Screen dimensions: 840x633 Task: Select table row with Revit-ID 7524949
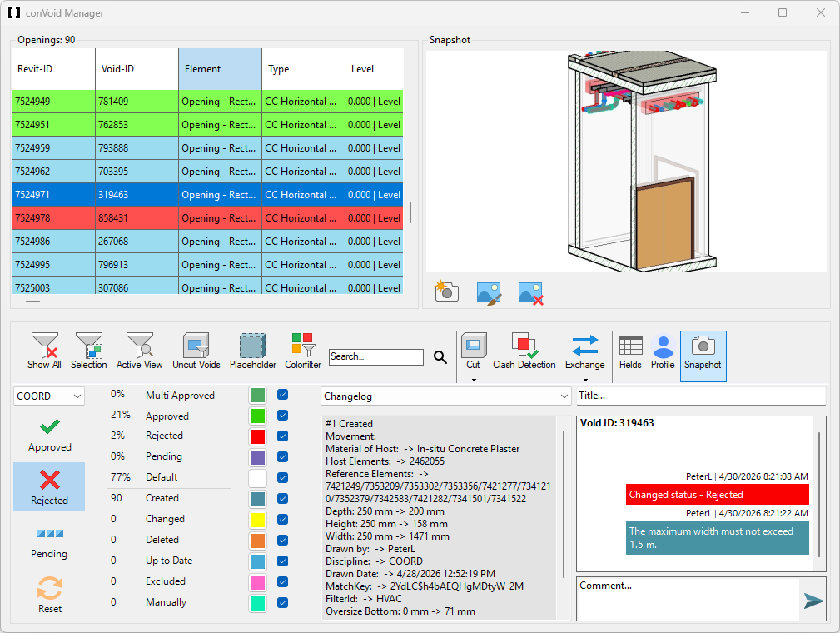coord(207,102)
